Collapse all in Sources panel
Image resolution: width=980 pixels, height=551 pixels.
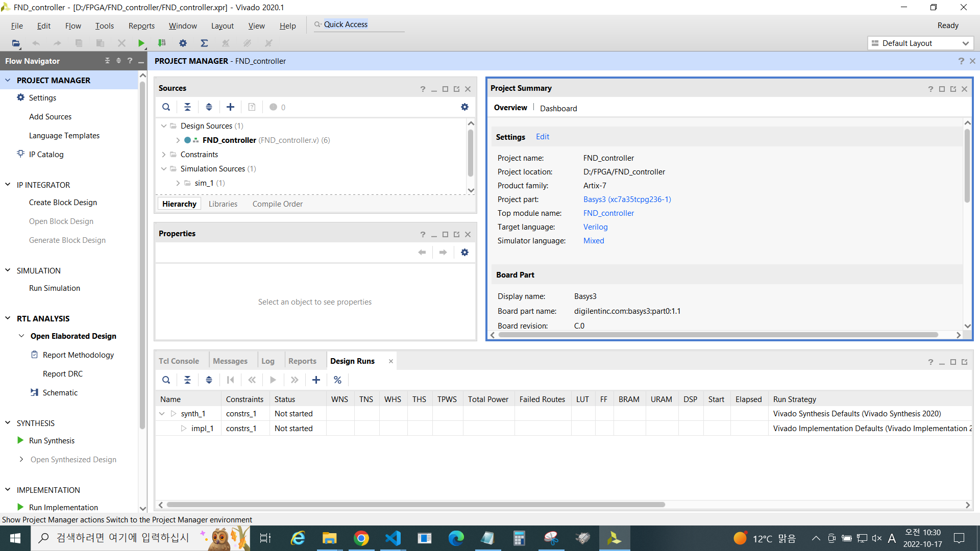click(187, 107)
